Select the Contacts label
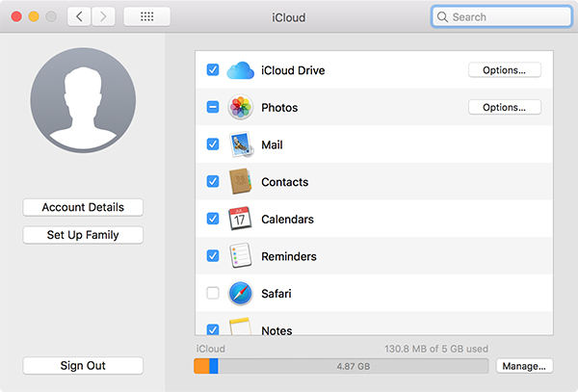 click(x=284, y=182)
